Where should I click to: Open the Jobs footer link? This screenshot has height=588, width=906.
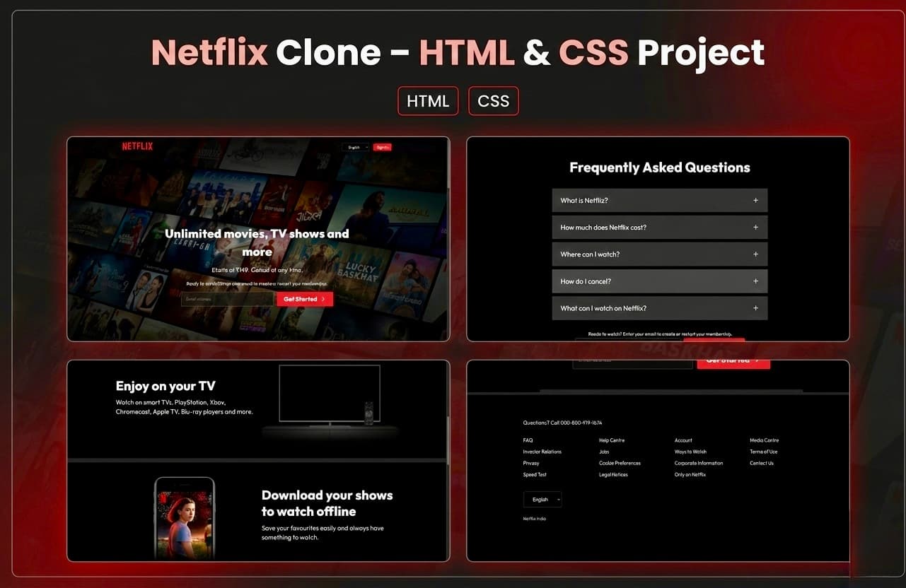coord(604,452)
